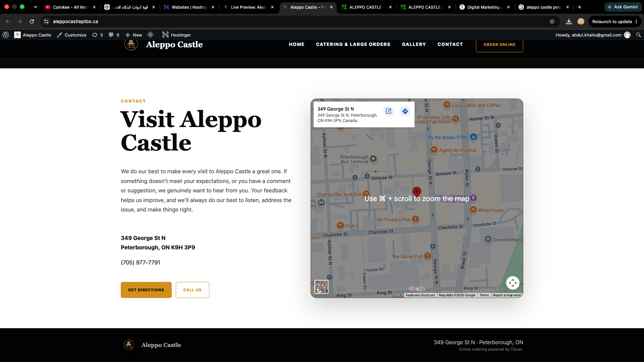Image resolution: width=644 pixels, height=362 pixels.
Task: Click the red map pin marker
Action: coord(417,192)
